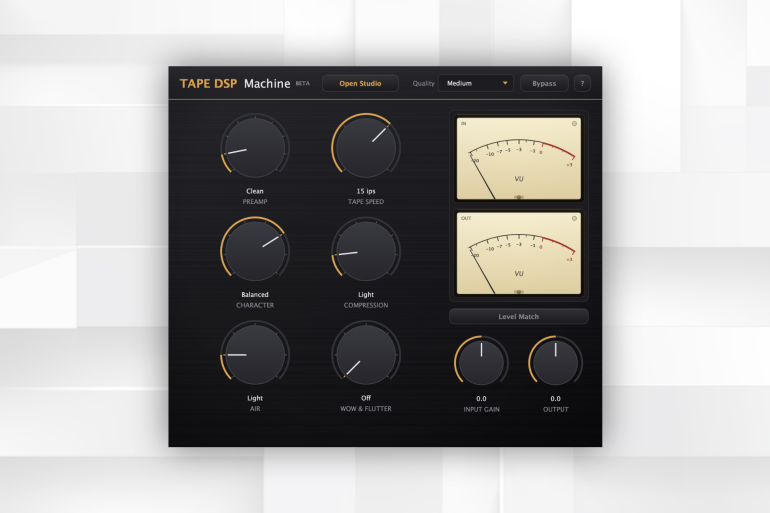Click the Clean preamp value label
The width and height of the screenshot is (770, 513).
[x=255, y=191]
